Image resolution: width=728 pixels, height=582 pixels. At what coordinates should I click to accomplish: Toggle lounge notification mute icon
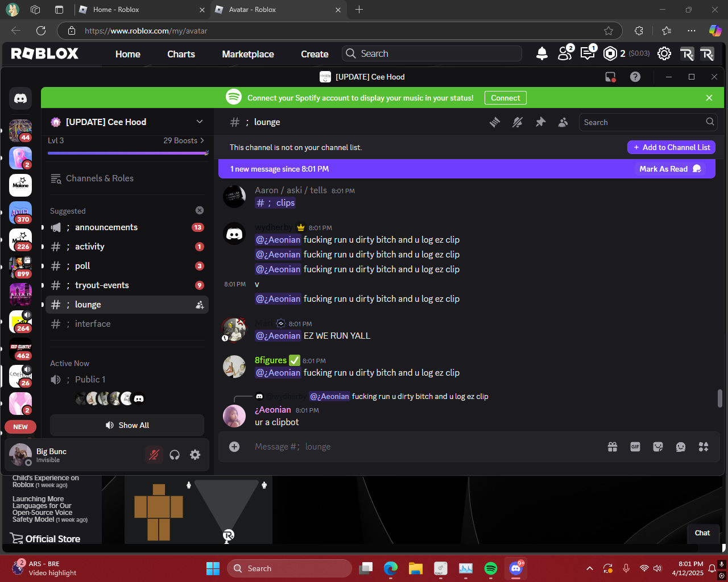pyautogui.click(x=518, y=122)
